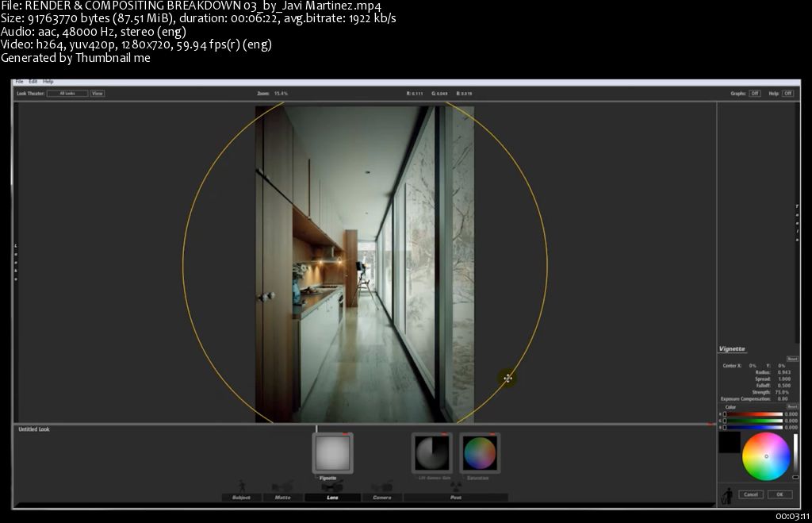Disable Saturation tool via its red indicator
Image resolution: width=812 pixels, height=523 pixels.
(492, 434)
